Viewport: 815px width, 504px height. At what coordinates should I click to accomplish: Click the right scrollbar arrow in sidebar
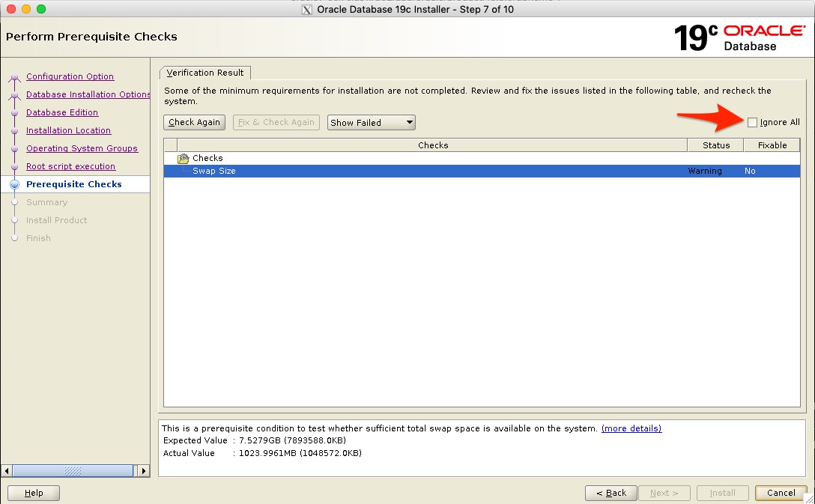click(145, 471)
